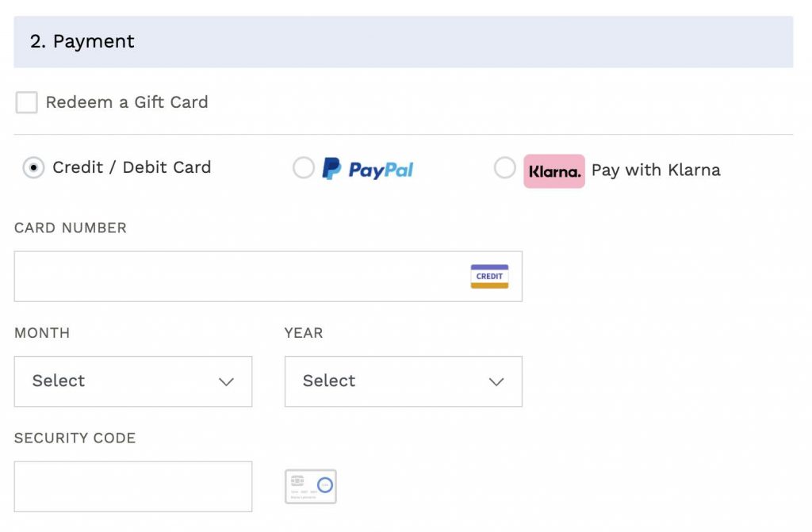Click the "Credit / Debit Card" label

click(x=132, y=167)
